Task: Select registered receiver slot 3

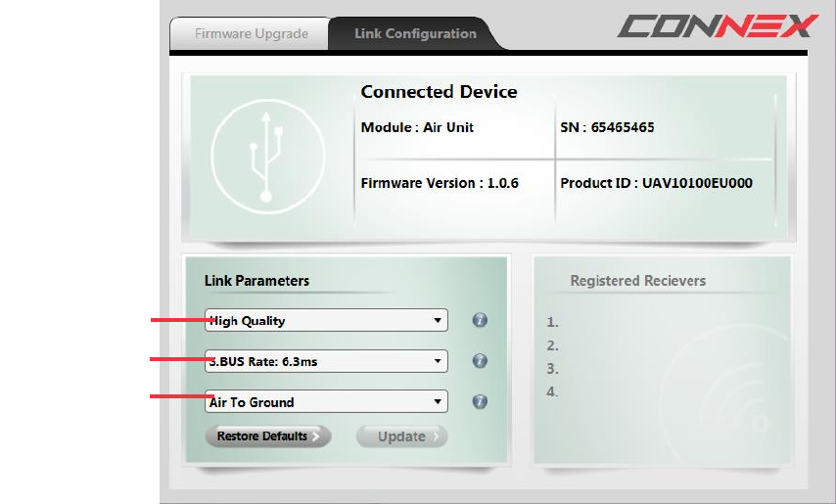Action: [x=552, y=368]
